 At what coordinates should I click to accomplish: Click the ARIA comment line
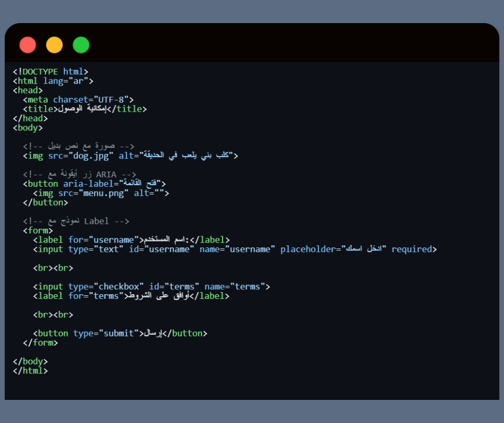[x=79, y=174]
